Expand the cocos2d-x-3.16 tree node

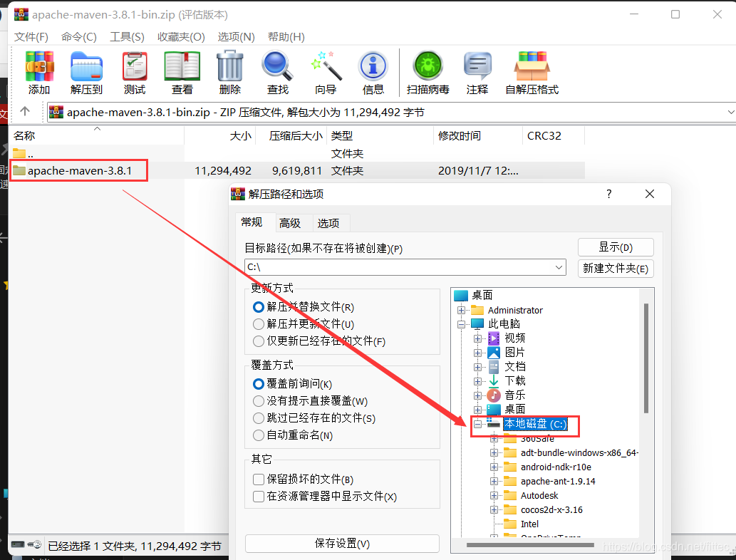(x=494, y=510)
